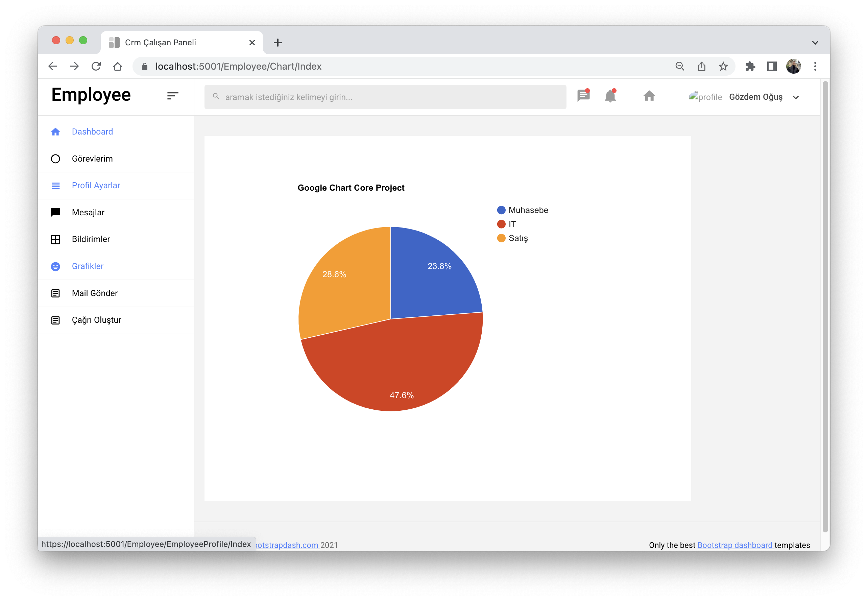Click the red IT legend swatch
Viewport: 868px width, 601px height.
501,224
